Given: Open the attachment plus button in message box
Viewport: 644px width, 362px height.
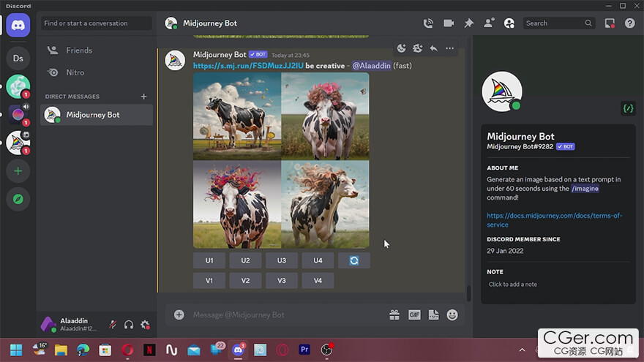Looking at the screenshot, I should [x=179, y=314].
